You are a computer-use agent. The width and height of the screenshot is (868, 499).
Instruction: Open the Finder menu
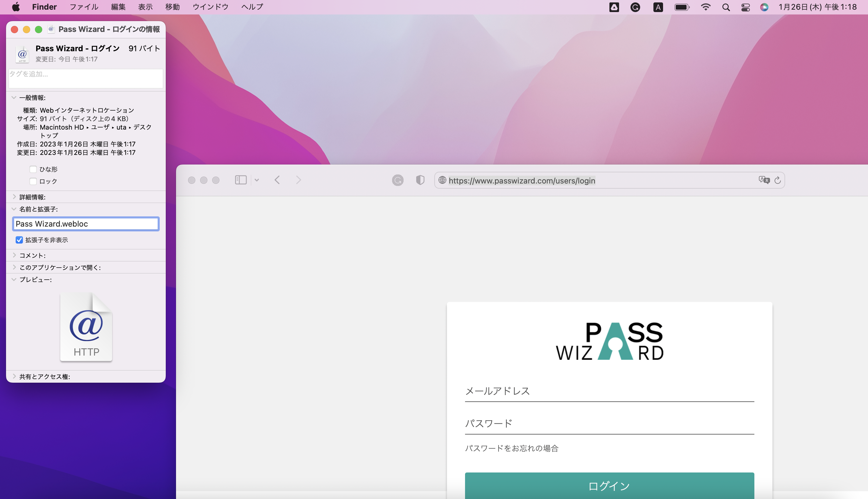44,7
